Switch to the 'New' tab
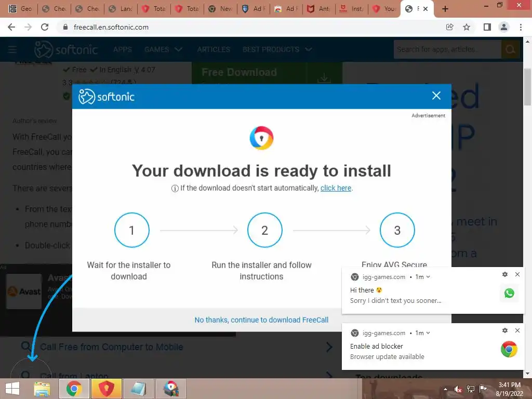The width and height of the screenshot is (532, 399). (x=221, y=9)
